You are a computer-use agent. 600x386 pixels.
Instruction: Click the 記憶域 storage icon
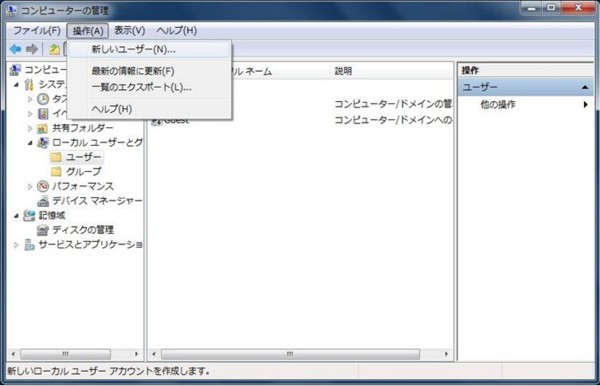click(29, 215)
